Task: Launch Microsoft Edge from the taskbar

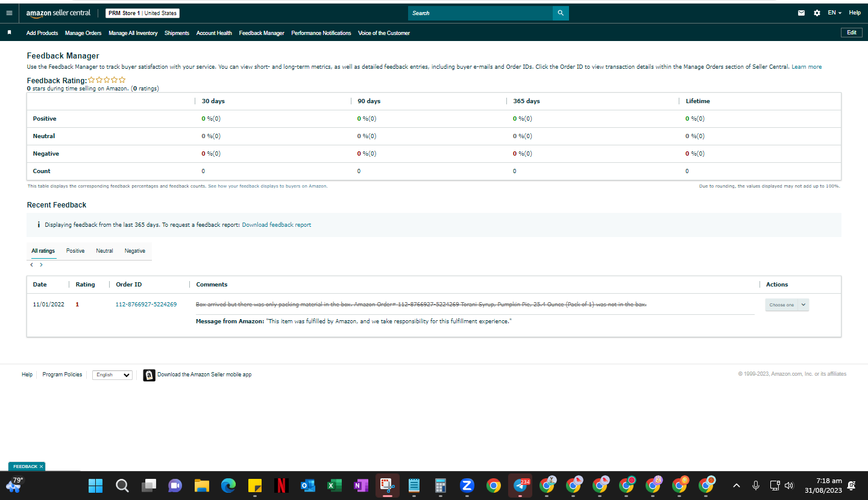Action: click(228, 486)
